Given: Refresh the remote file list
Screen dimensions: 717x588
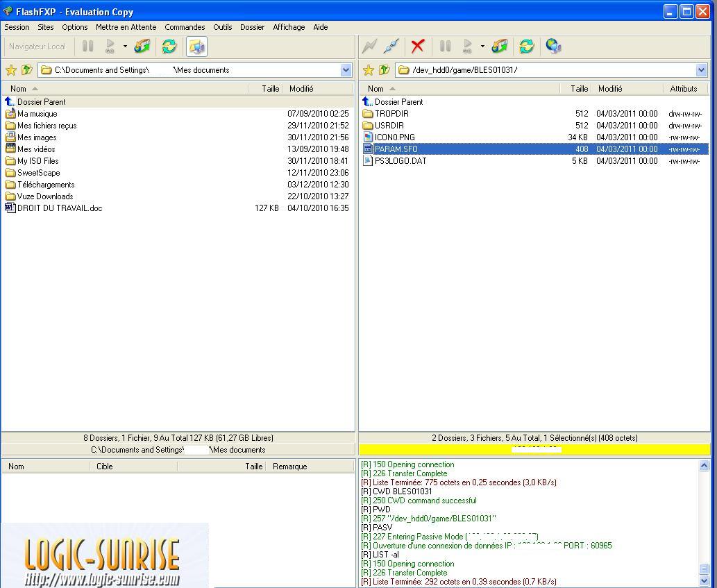Looking at the screenshot, I should [x=526, y=47].
